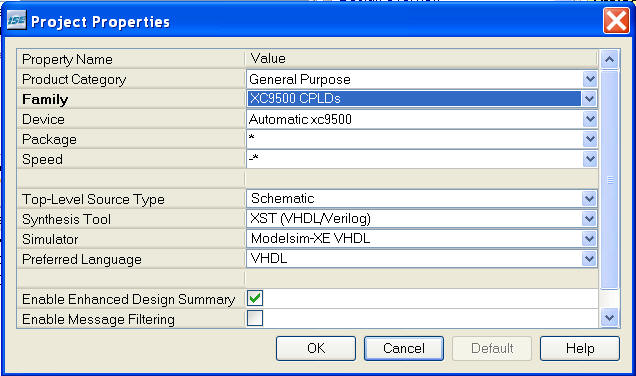636x376 pixels.
Task: Close the Project Properties dialog
Action: coord(616,21)
